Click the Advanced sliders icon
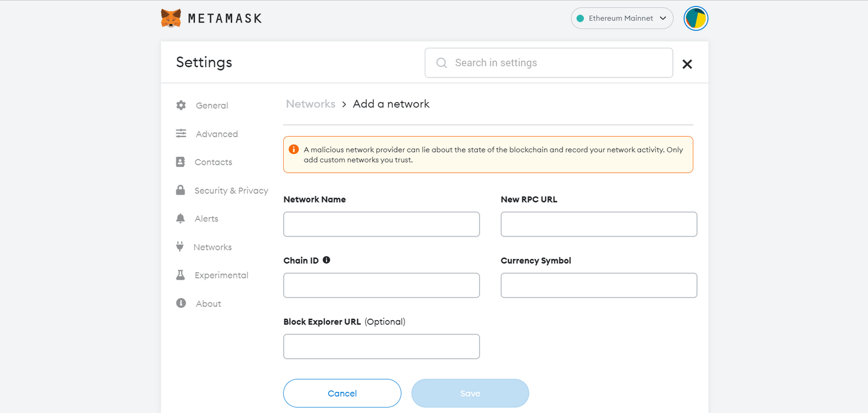The height and width of the screenshot is (413, 868). [x=181, y=134]
